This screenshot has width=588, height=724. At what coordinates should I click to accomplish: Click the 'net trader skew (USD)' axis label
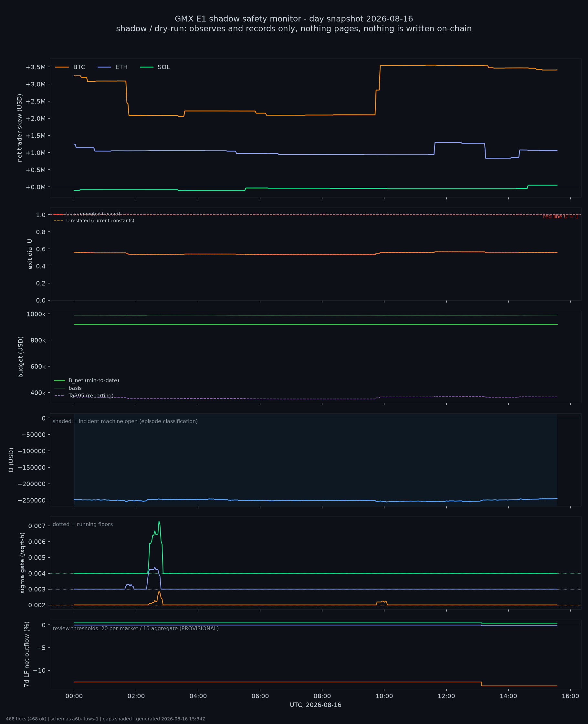coord(20,128)
